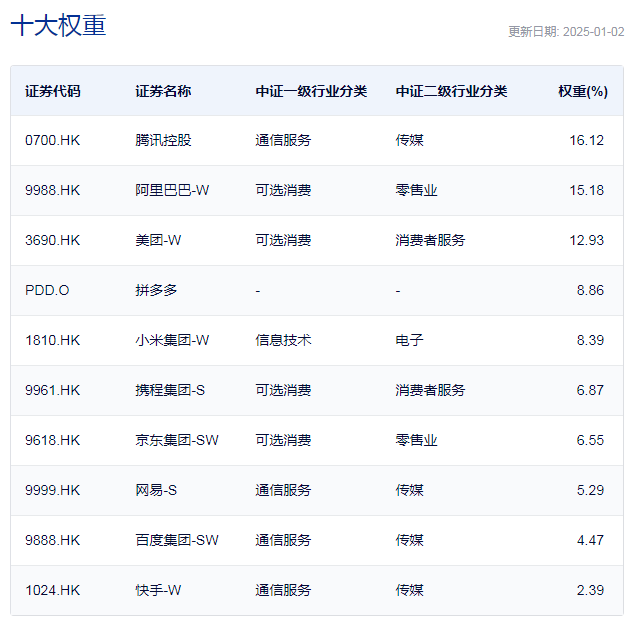Open the 阿里巴巴-W security name

[x=172, y=190]
